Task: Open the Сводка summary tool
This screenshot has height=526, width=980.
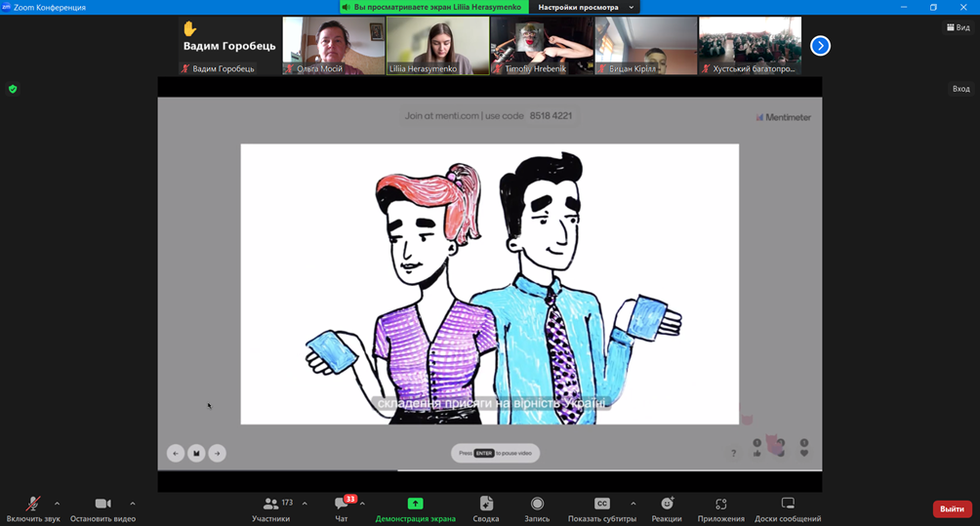Action: pyautogui.click(x=486, y=508)
